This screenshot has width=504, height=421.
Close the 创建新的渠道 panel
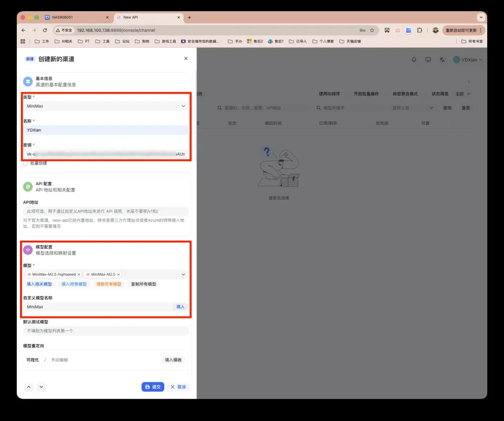[186, 59]
